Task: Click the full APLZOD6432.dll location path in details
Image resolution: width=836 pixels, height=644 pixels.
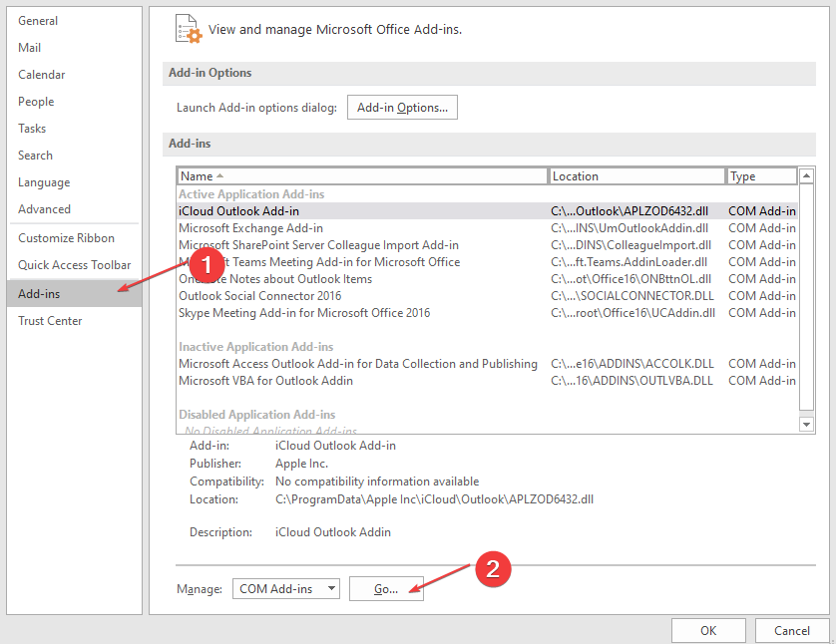Action: (x=435, y=499)
